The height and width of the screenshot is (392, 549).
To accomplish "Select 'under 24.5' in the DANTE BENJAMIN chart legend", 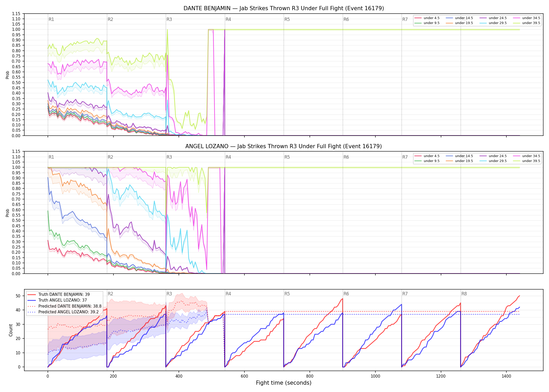I will pos(493,18).
